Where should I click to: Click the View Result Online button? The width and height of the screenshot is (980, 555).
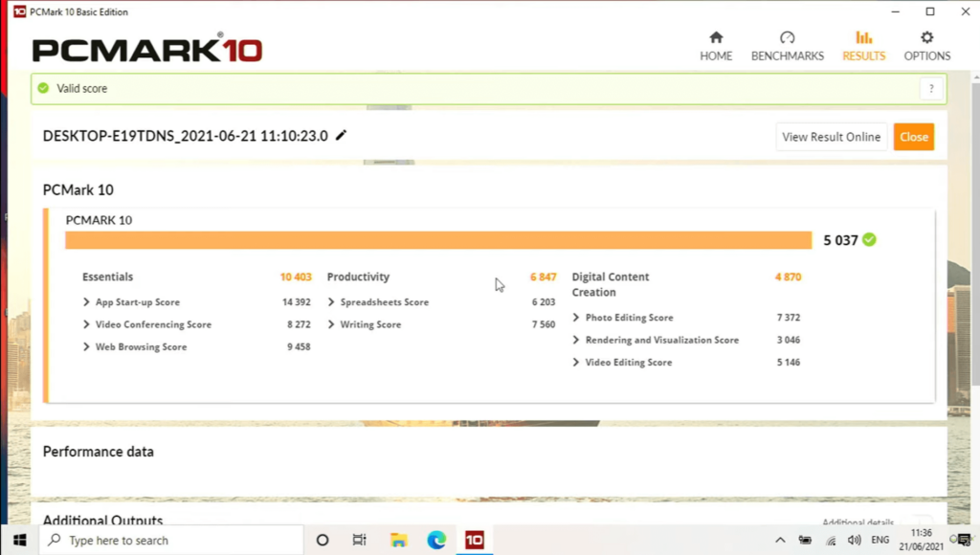pos(831,137)
